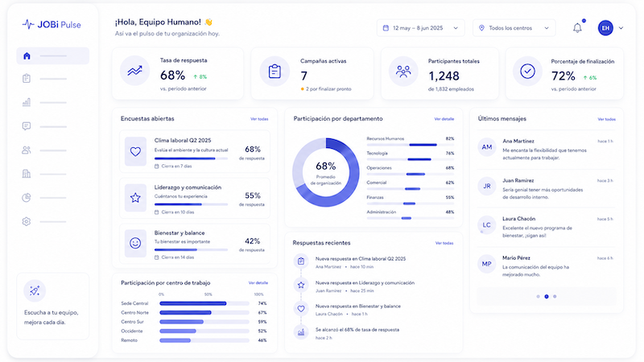The image size is (644, 362).
Task: Open the people sidebar icon
Action: tap(27, 150)
